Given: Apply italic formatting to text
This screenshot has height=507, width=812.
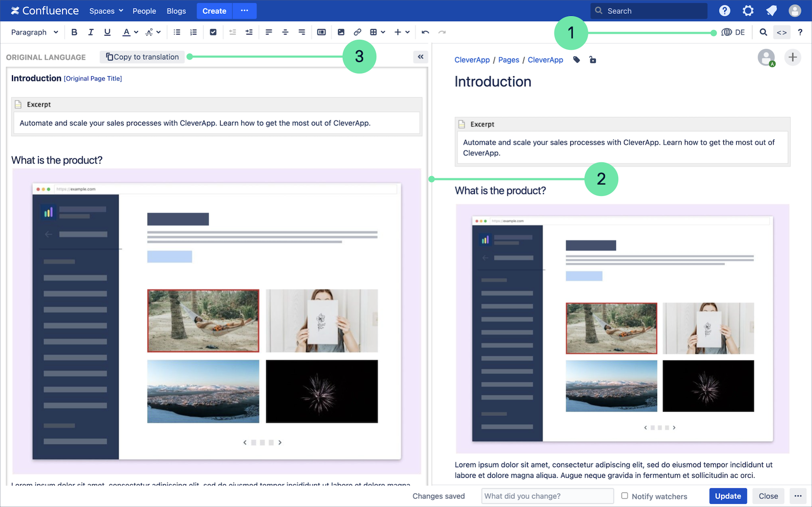Looking at the screenshot, I should 91,32.
